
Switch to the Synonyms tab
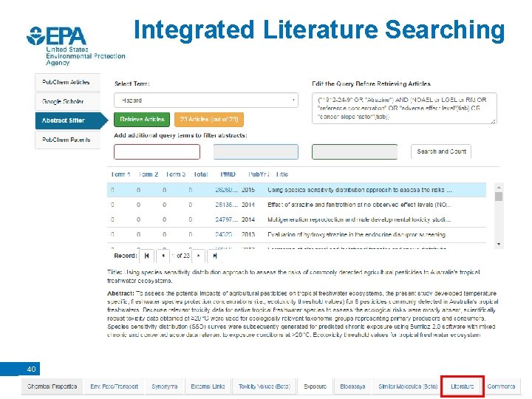pyautogui.click(x=164, y=386)
